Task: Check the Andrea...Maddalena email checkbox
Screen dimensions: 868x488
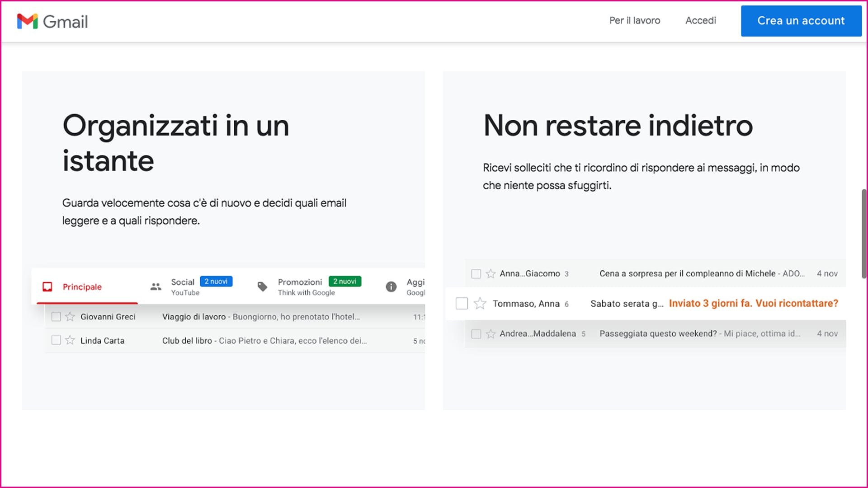Action: pos(476,334)
